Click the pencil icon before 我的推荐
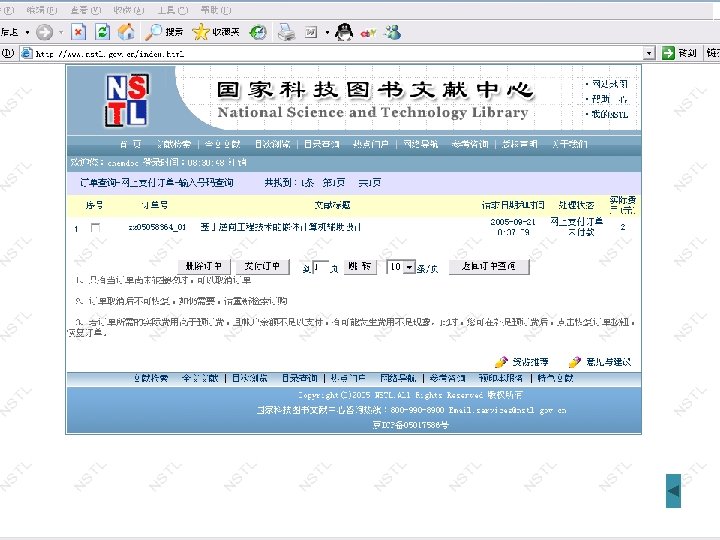Image resolution: width=720 pixels, height=540 pixels. [501, 362]
